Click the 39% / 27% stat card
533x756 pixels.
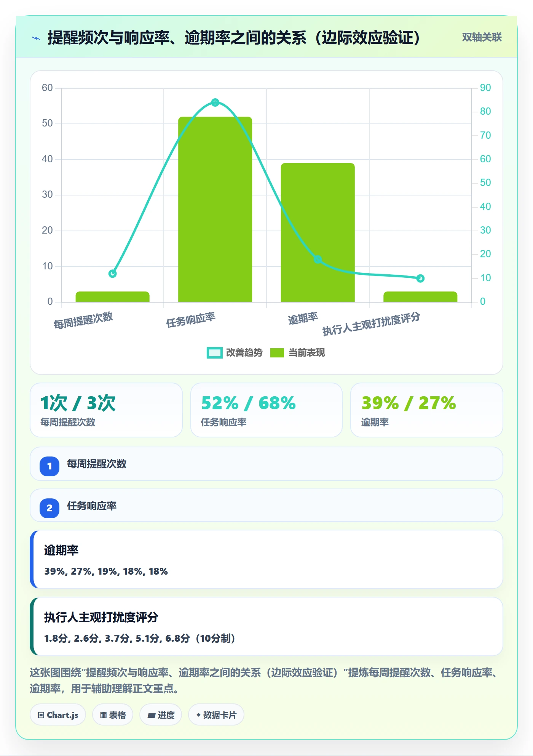click(427, 410)
